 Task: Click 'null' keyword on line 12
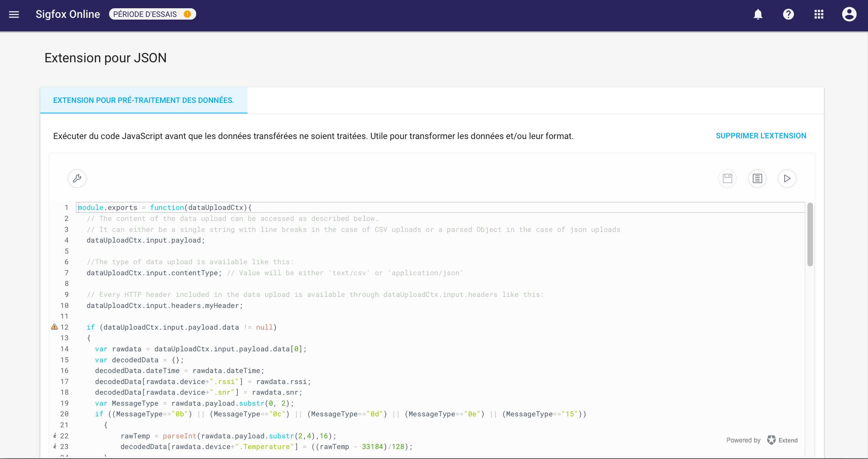[x=264, y=327]
